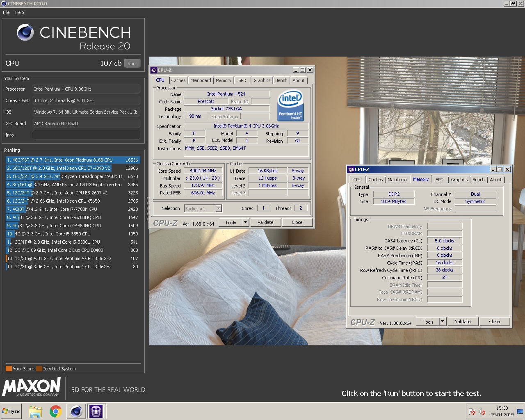Open the Start button labeled Пуск
525x420 pixels.
11,411
